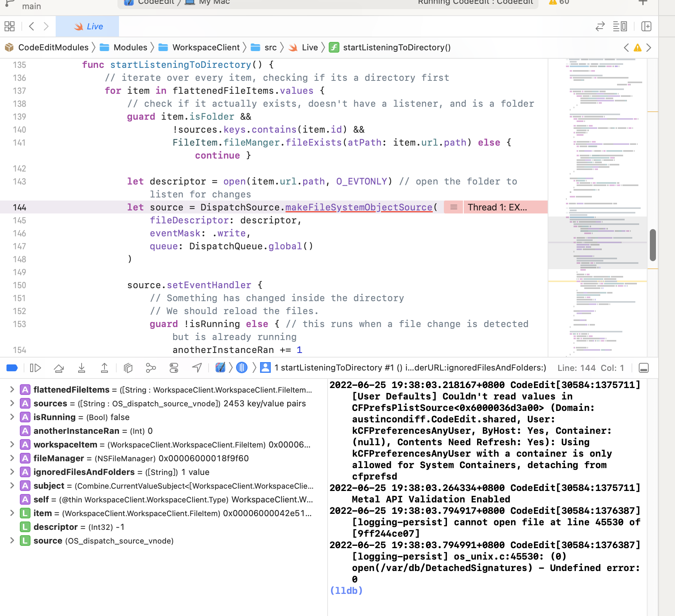Open Debug View Hierarchy
675x616 pixels.
pyautogui.click(x=128, y=368)
